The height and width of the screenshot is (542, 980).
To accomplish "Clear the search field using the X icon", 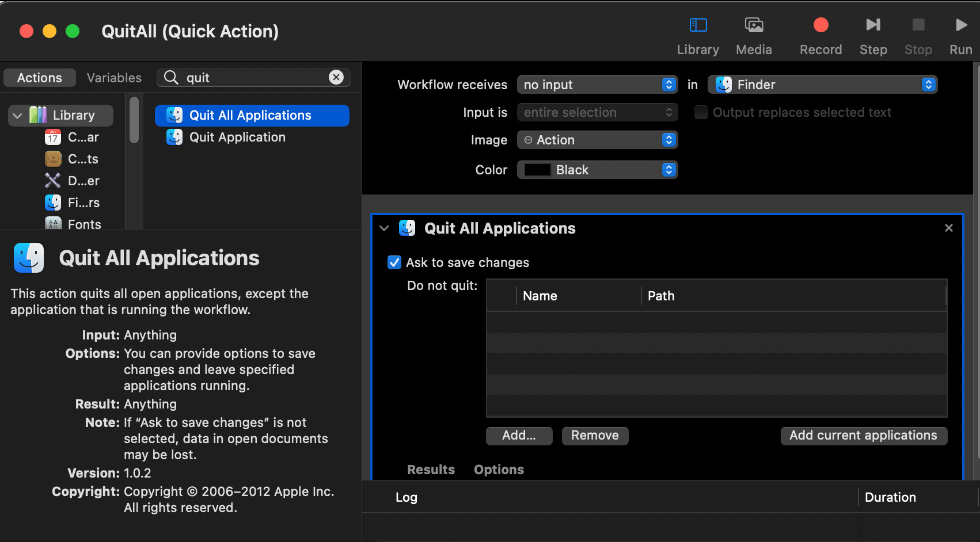I will point(336,77).
